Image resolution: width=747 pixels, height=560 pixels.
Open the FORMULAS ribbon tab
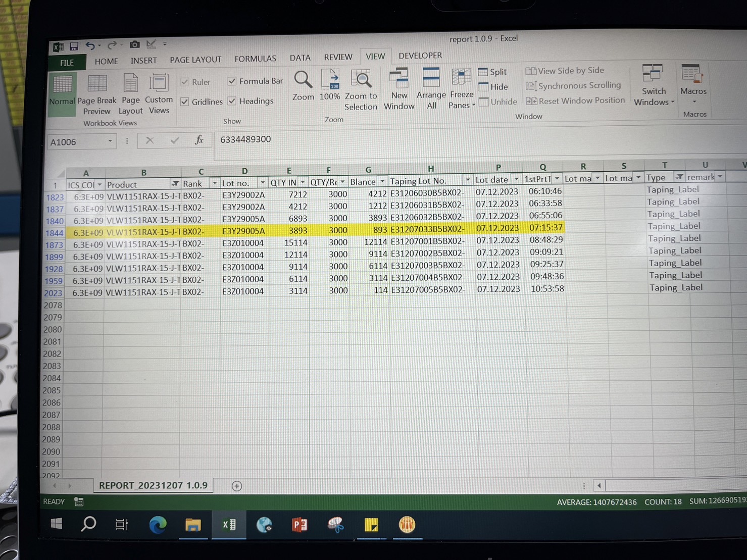[255, 59]
